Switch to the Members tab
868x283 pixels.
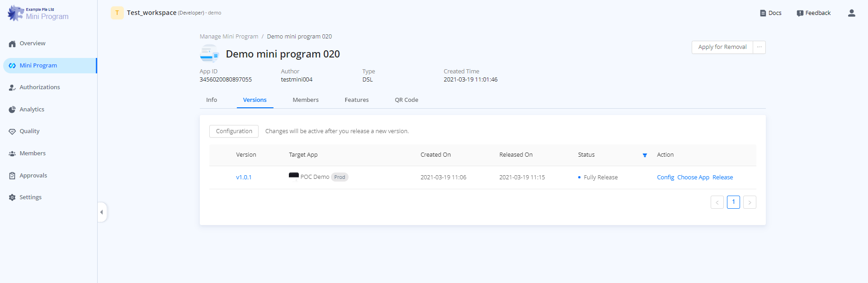[x=306, y=100]
